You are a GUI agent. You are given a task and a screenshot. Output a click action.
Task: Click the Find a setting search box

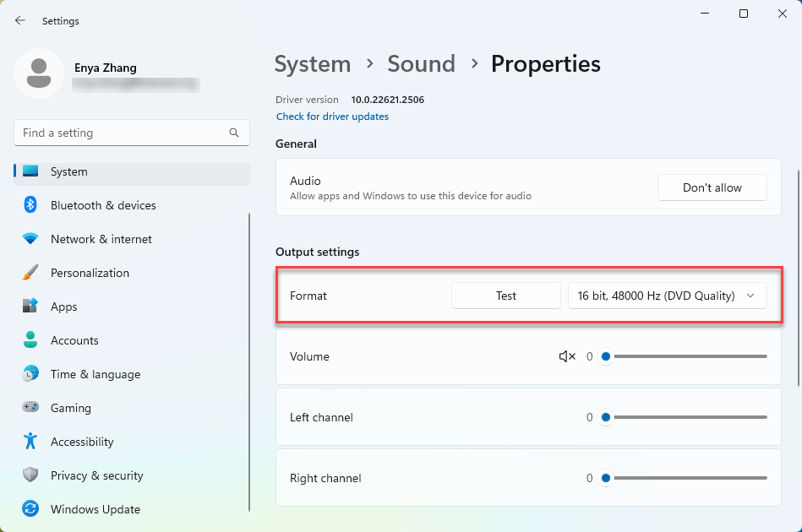[x=123, y=133]
